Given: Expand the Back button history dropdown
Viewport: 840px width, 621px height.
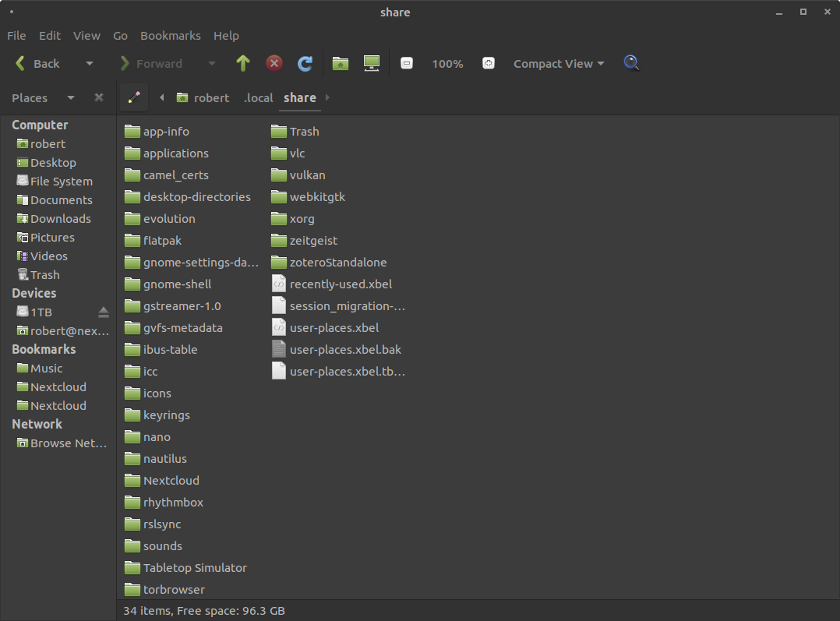Looking at the screenshot, I should click(89, 63).
